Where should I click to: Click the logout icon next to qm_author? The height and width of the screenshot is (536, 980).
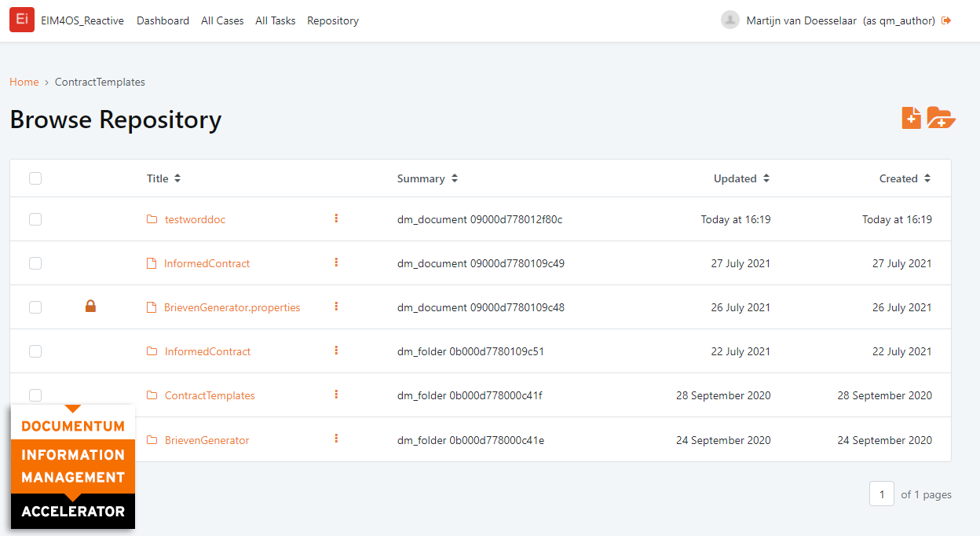946,20
